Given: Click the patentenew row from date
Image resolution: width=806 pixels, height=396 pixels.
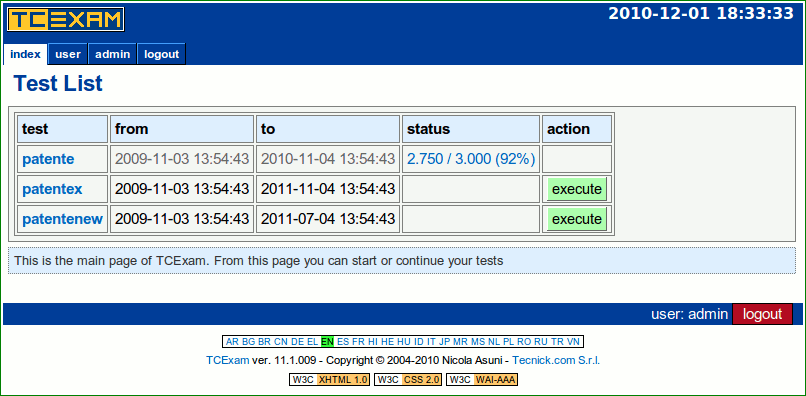Looking at the screenshot, I should [182, 219].
